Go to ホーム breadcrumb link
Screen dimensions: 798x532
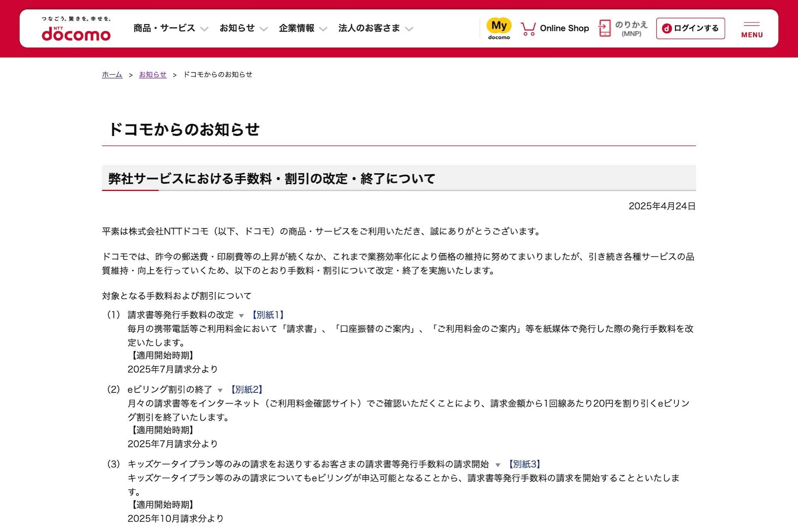pyautogui.click(x=112, y=75)
